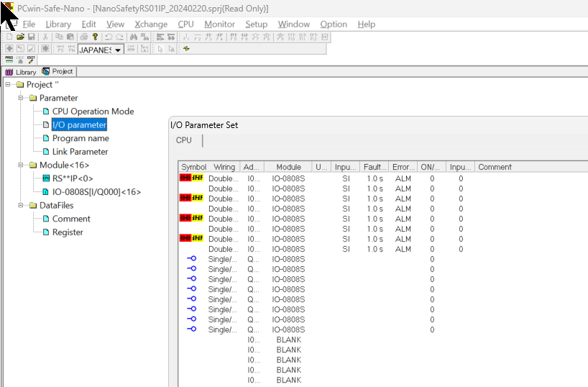Switch to the Library panel tab

click(21, 72)
